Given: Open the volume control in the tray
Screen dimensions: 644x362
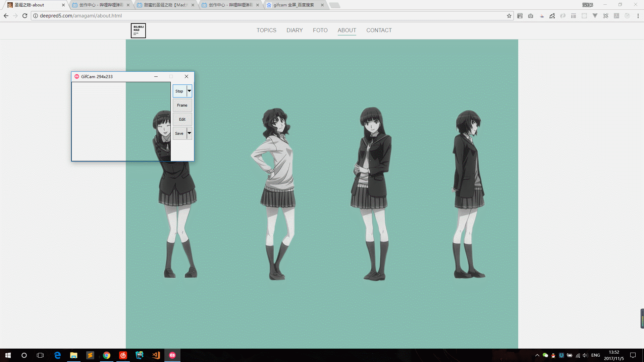Looking at the screenshot, I should pos(585,355).
